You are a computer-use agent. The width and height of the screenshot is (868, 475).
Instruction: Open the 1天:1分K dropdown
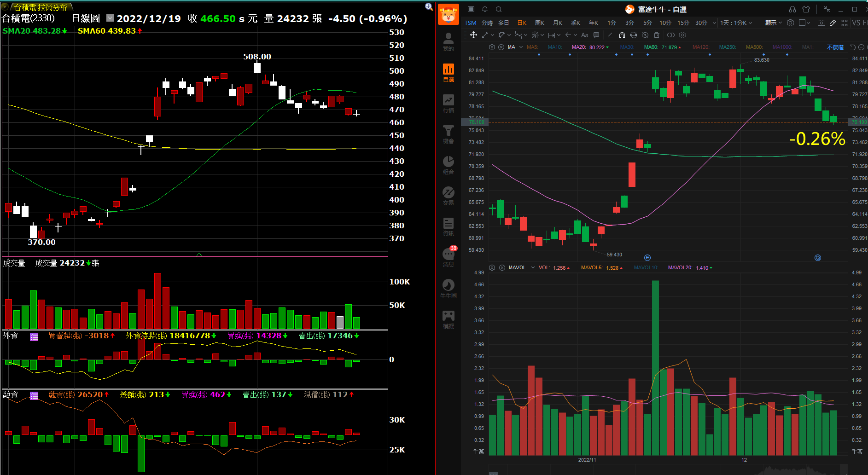coord(736,23)
